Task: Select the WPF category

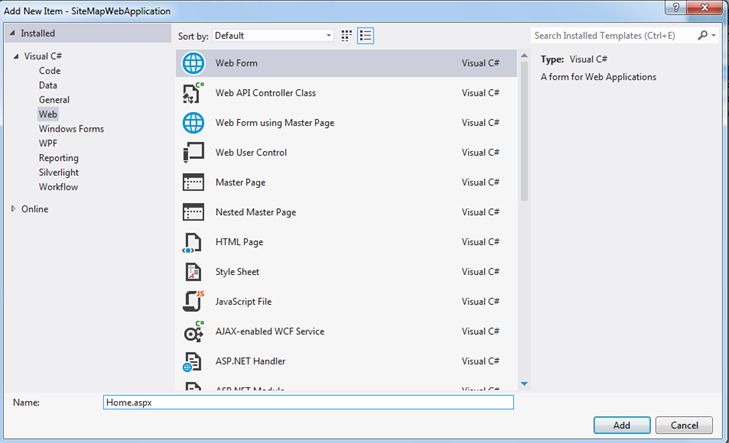Action: (48, 143)
